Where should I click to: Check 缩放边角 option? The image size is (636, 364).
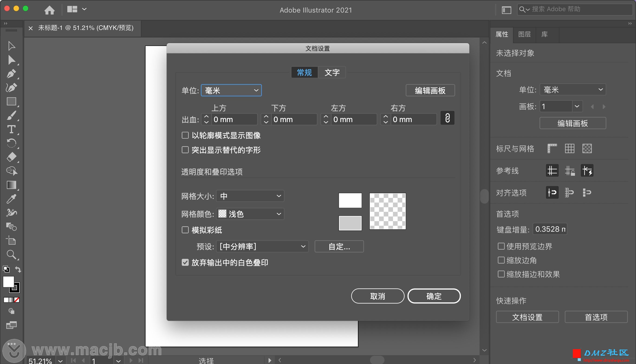pos(501,260)
